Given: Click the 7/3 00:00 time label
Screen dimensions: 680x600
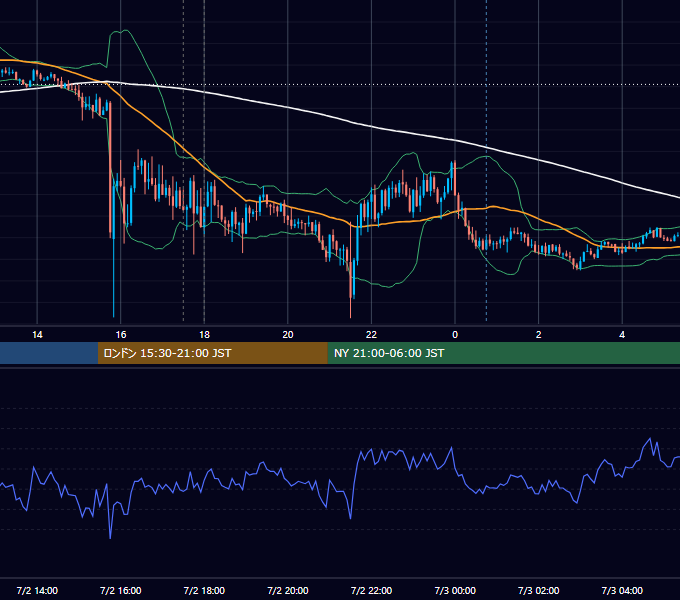Looking at the screenshot, I should pos(455,590).
